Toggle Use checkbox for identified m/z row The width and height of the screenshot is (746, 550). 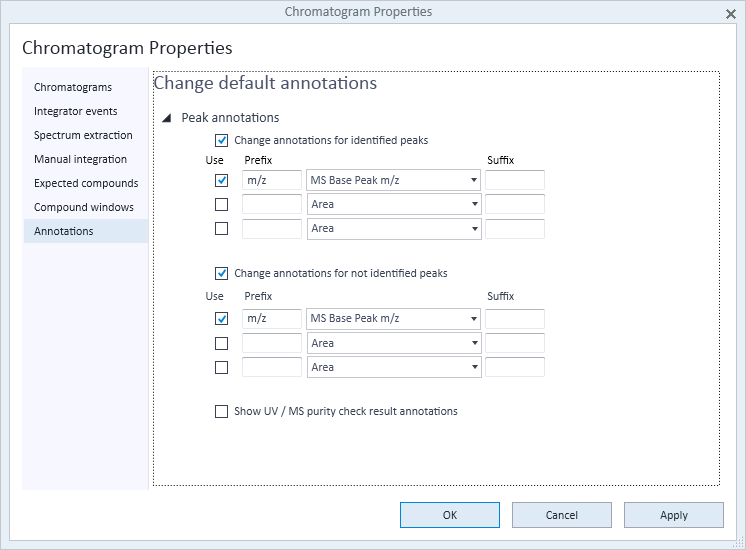click(221, 180)
